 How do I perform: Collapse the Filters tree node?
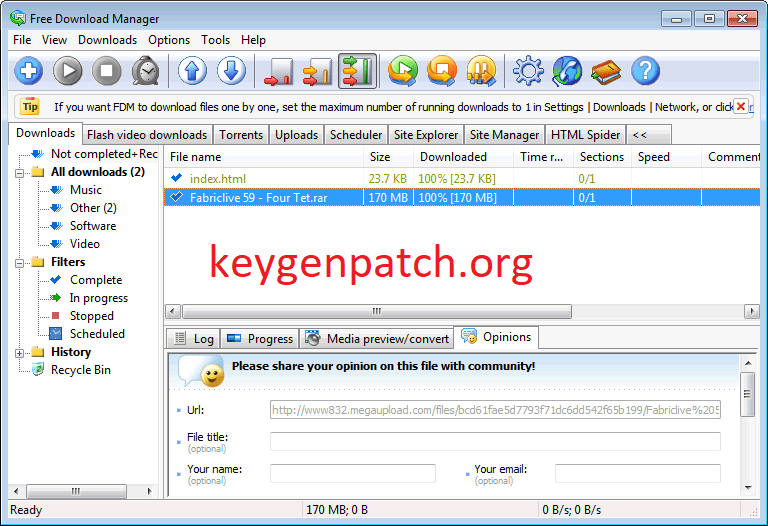pyautogui.click(x=19, y=263)
